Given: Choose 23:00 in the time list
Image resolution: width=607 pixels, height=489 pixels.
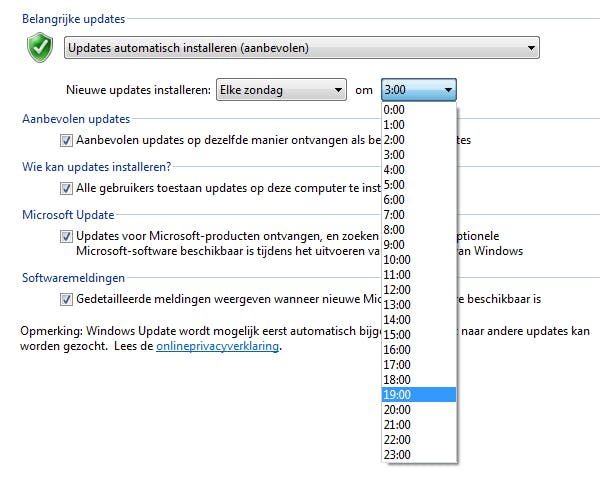Looking at the screenshot, I should click(x=418, y=455).
